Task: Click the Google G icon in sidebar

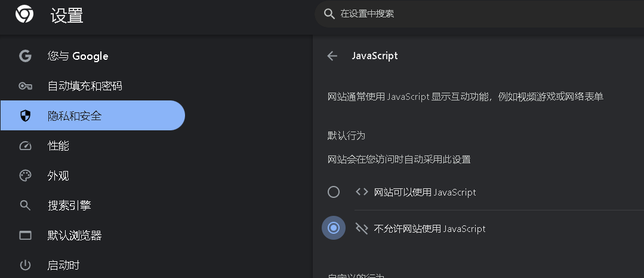Action: tap(26, 56)
